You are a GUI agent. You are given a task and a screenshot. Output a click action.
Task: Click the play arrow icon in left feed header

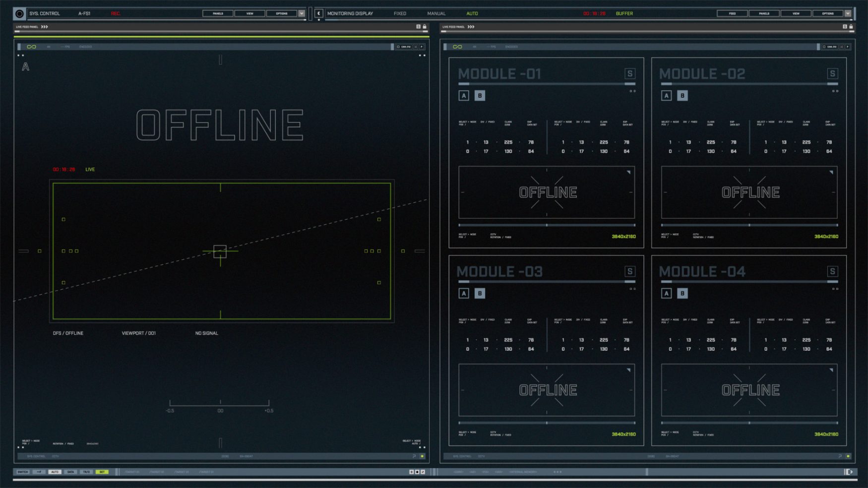(422, 47)
